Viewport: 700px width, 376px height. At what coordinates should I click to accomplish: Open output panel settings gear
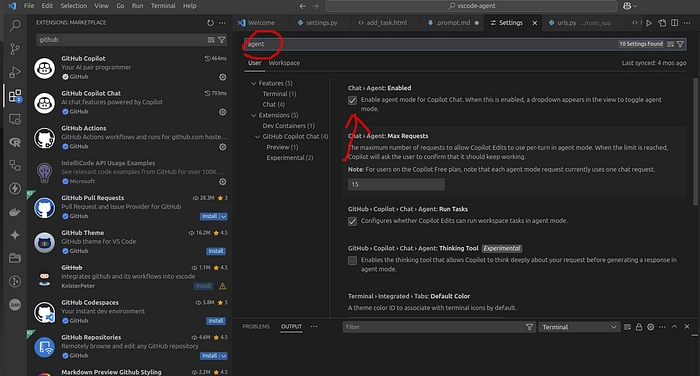pos(650,327)
